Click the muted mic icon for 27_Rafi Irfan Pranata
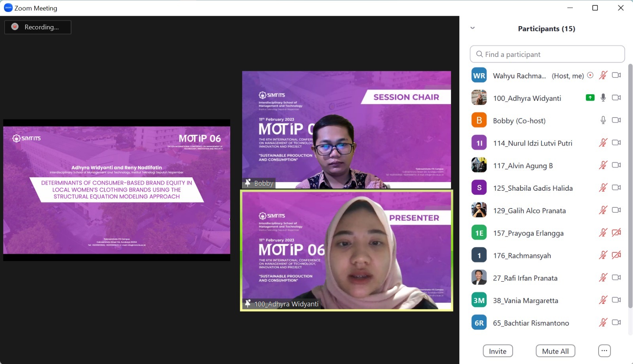This screenshot has width=633, height=364. coord(603,278)
